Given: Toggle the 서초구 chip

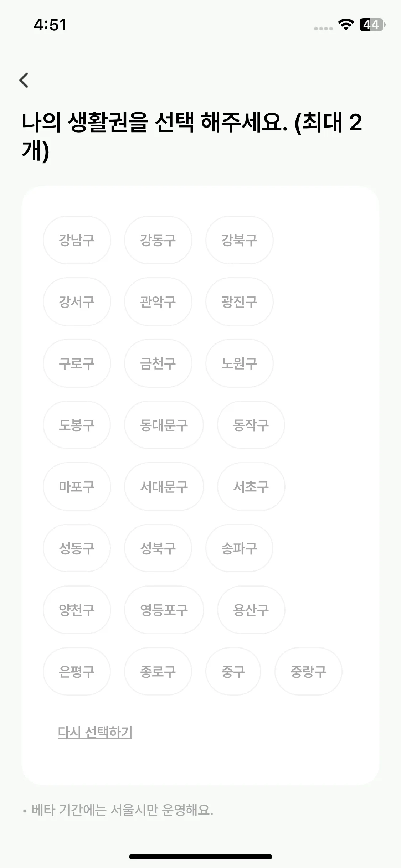Looking at the screenshot, I should (x=251, y=487).
